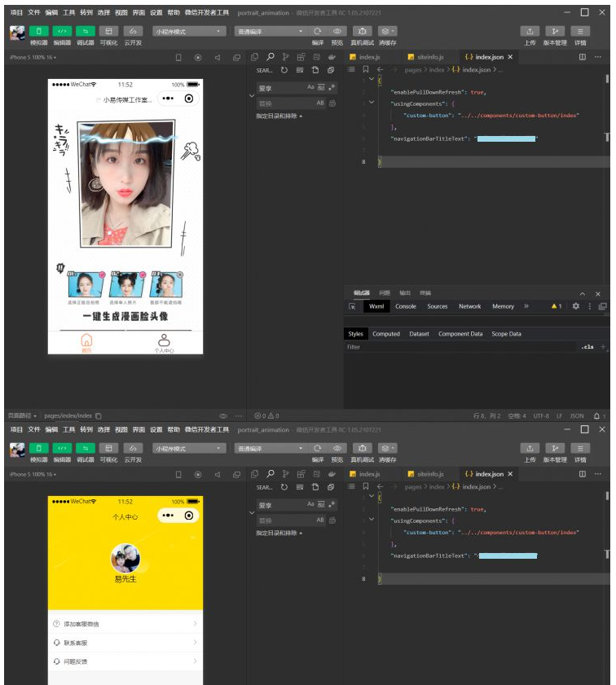Open the Console tab in the debugger

(x=406, y=307)
